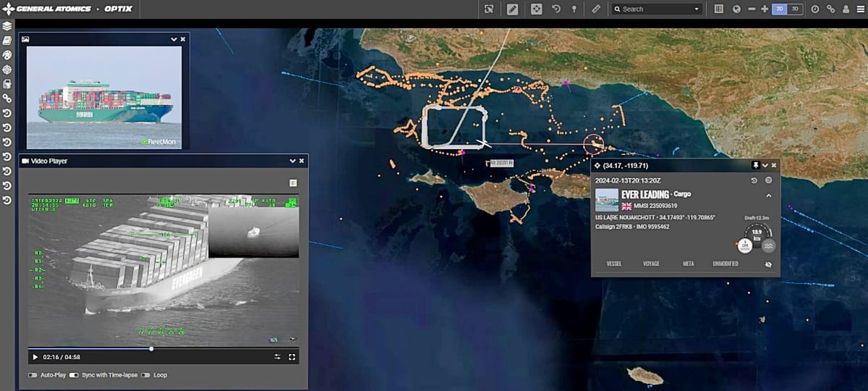Click the area selection tool in toolbar
This screenshot has width=868, height=391.
tap(490, 9)
